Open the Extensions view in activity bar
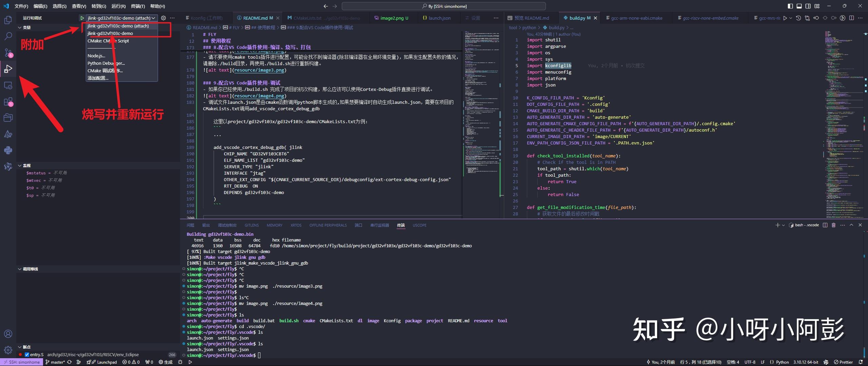 point(7,101)
